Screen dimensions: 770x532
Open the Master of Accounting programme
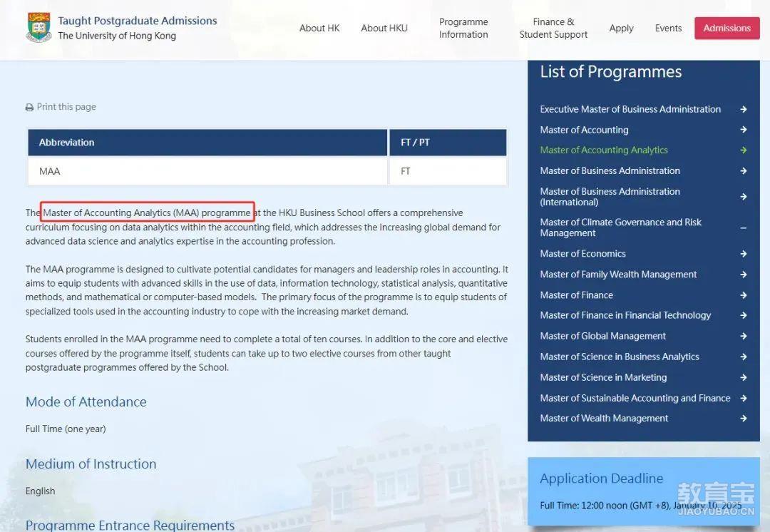(x=585, y=130)
